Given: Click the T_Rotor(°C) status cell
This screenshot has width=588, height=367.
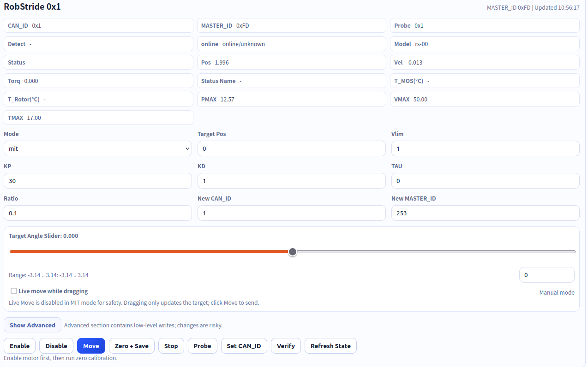Looking at the screenshot, I should click(98, 99).
